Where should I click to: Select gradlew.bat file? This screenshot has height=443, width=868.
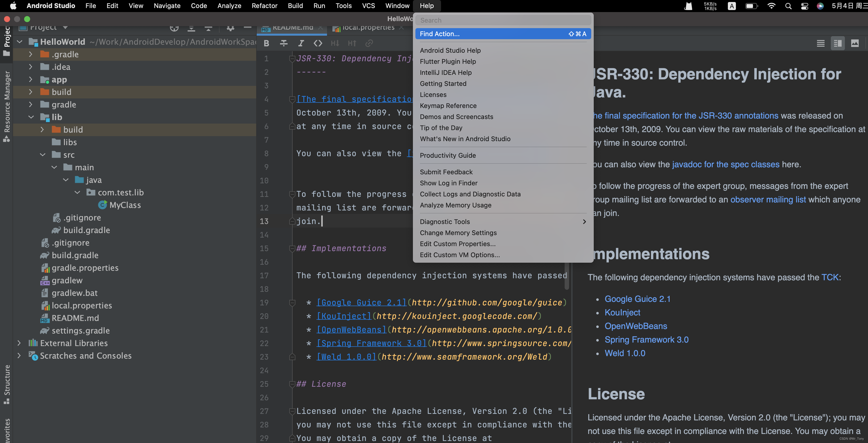pos(74,293)
